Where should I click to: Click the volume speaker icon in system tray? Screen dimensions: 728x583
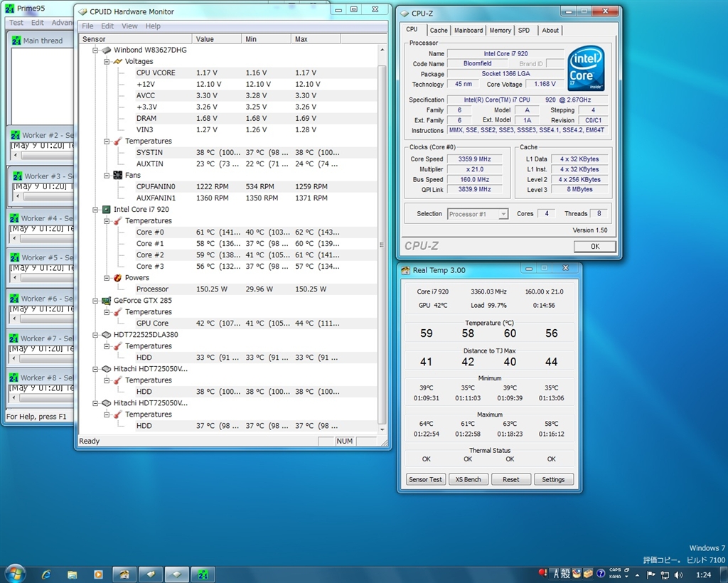pos(678,574)
